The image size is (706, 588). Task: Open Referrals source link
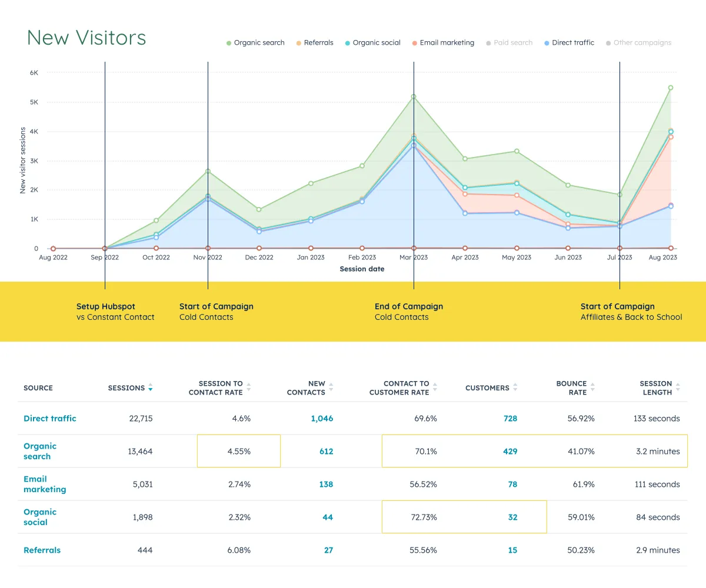point(42,550)
